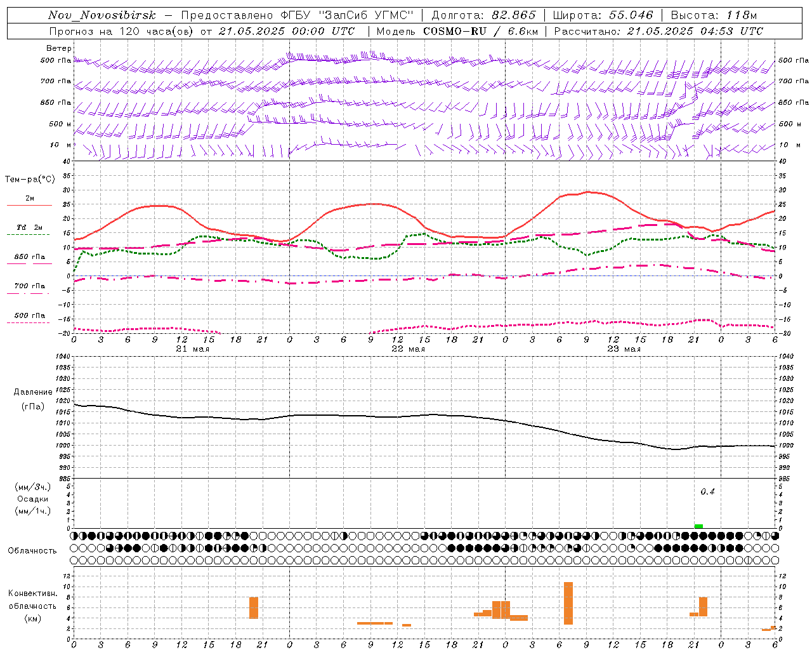Click the 'Конвективн.' convective cloud label
812x650 pixels.
[33, 594]
